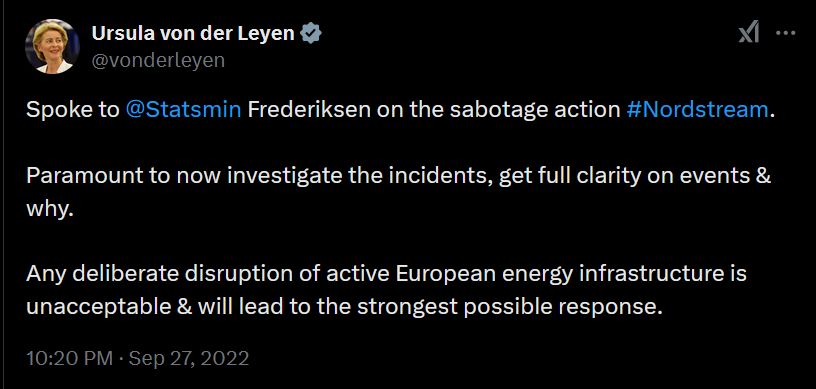Viewport: 816px width, 389px height.
Task: Click the Sep 27, 2022 date
Action: pyautogui.click(x=188, y=359)
